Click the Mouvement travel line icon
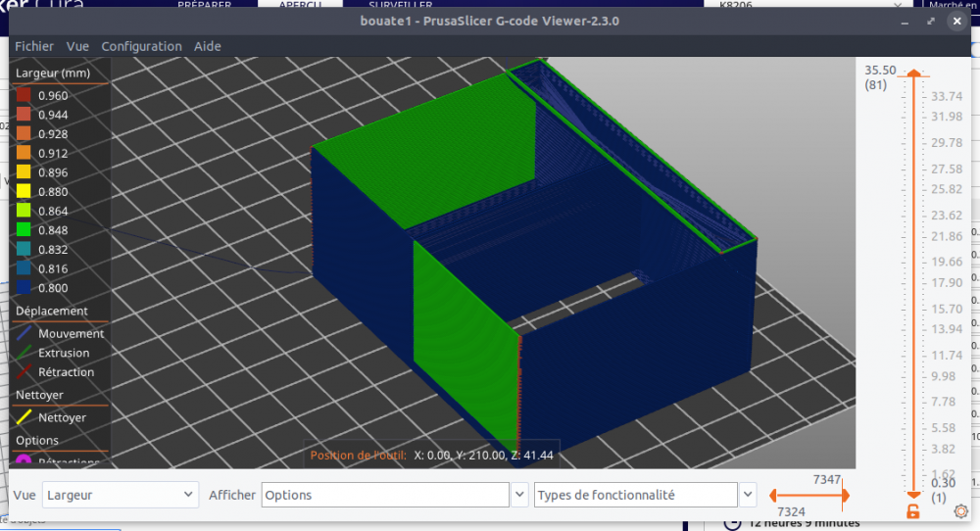 (24, 333)
